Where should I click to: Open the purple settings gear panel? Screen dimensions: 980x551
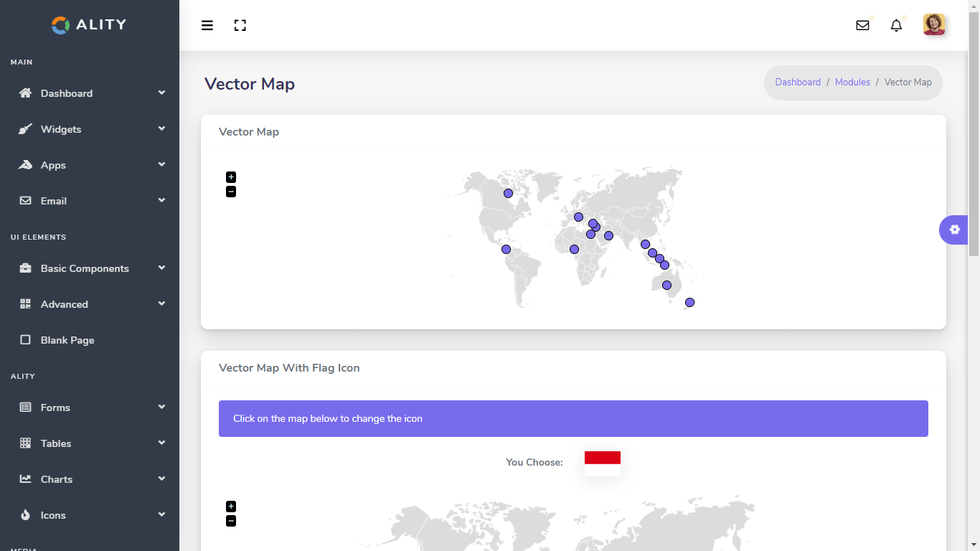(x=954, y=230)
